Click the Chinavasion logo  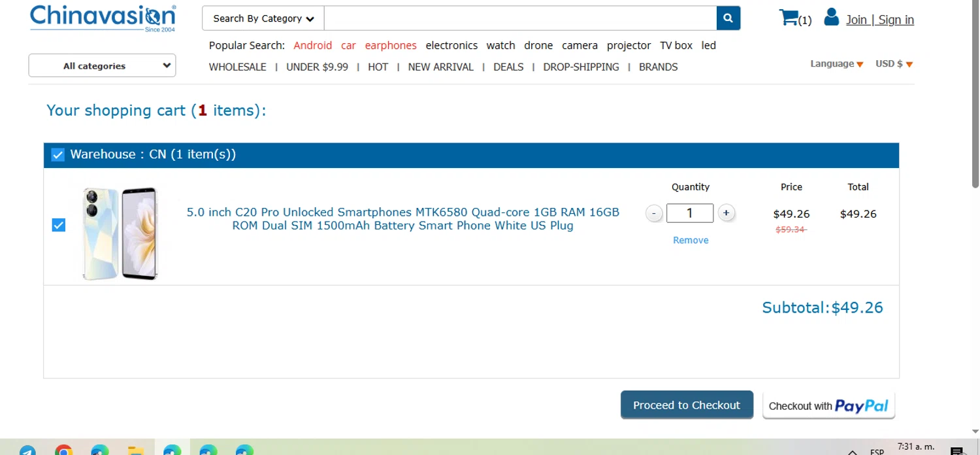[x=103, y=18]
